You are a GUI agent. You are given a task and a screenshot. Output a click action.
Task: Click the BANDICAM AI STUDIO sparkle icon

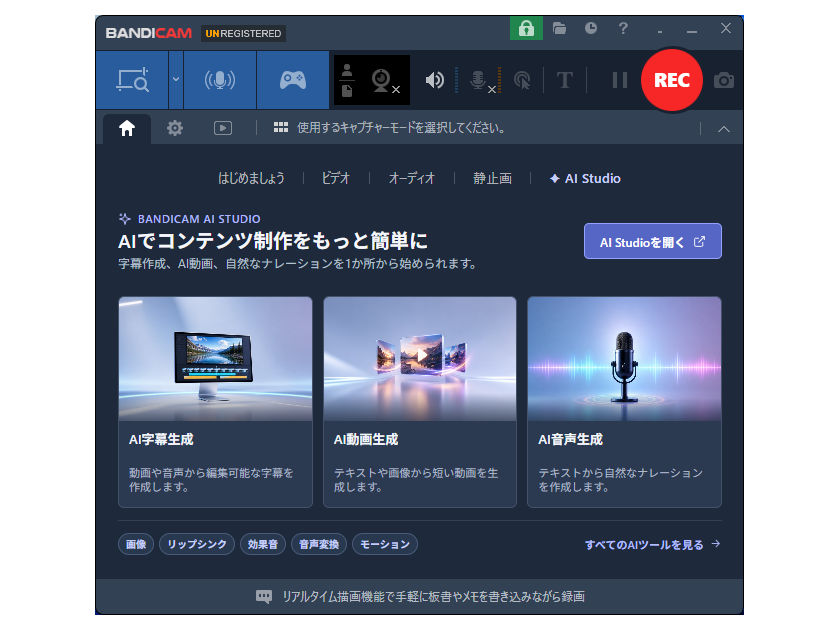(124, 219)
